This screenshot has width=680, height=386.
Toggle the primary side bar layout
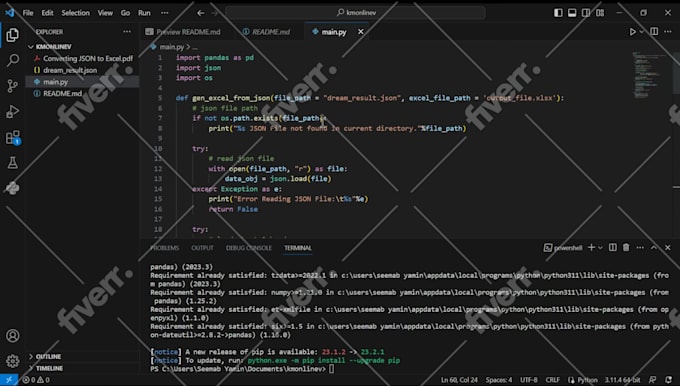point(558,13)
